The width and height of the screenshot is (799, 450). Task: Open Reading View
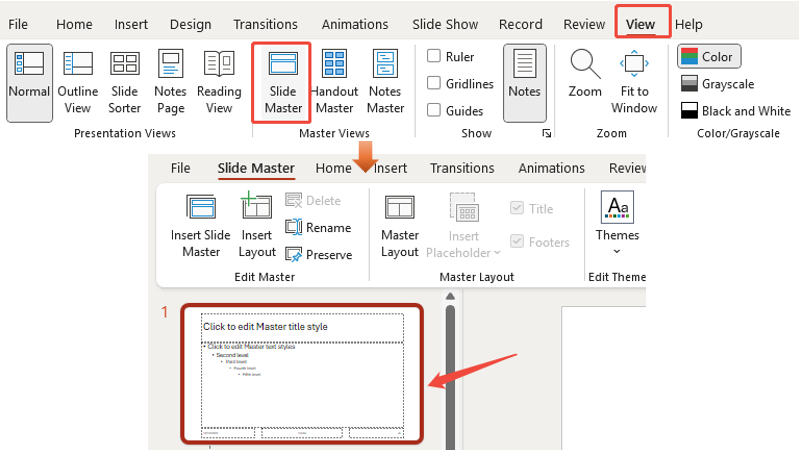[x=219, y=83]
